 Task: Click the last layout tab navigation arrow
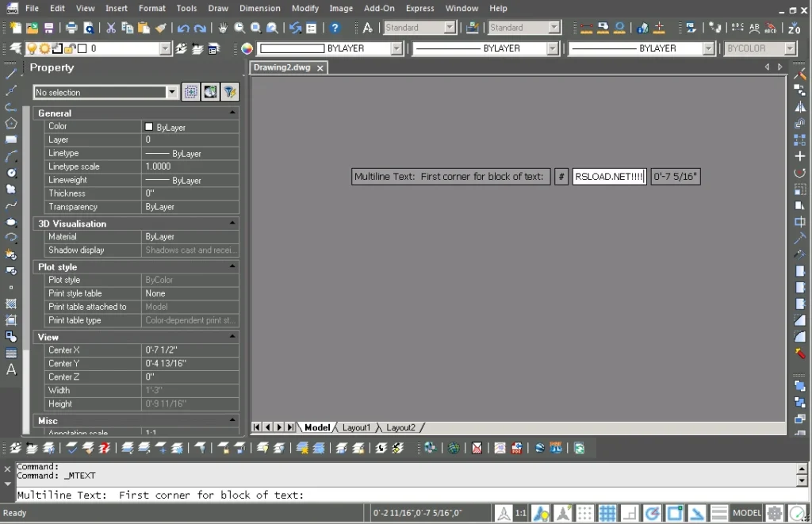pos(290,428)
